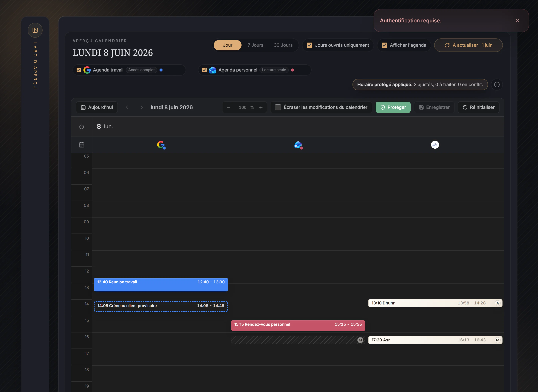Click the Réinitialiser button
Image resolution: width=538 pixels, height=392 pixels.
[x=478, y=107]
